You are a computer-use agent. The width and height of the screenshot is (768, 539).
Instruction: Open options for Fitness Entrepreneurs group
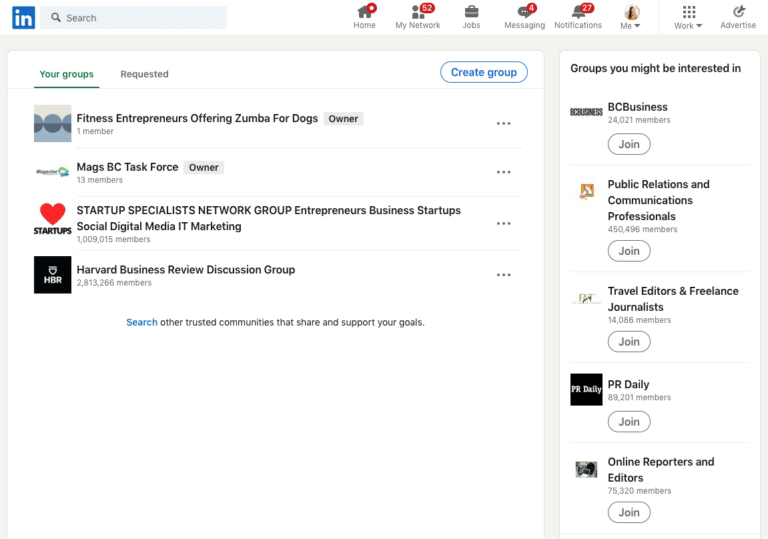pyautogui.click(x=503, y=123)
